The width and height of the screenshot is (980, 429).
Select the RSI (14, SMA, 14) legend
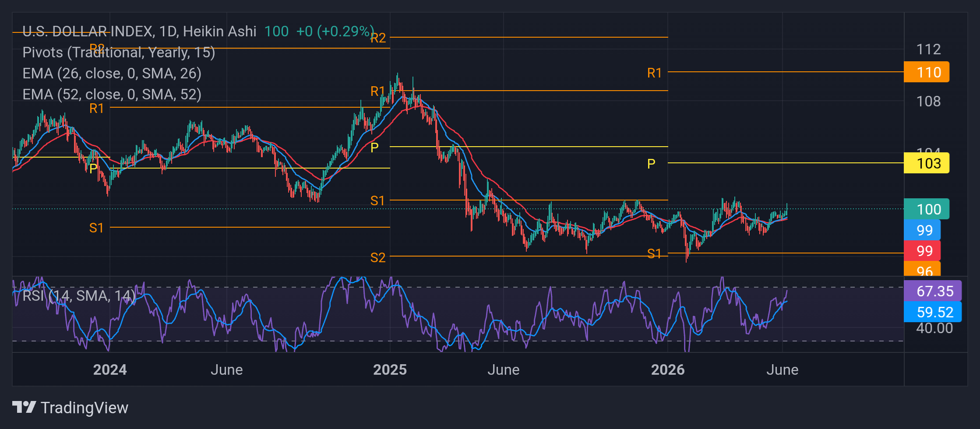[79, 295]
